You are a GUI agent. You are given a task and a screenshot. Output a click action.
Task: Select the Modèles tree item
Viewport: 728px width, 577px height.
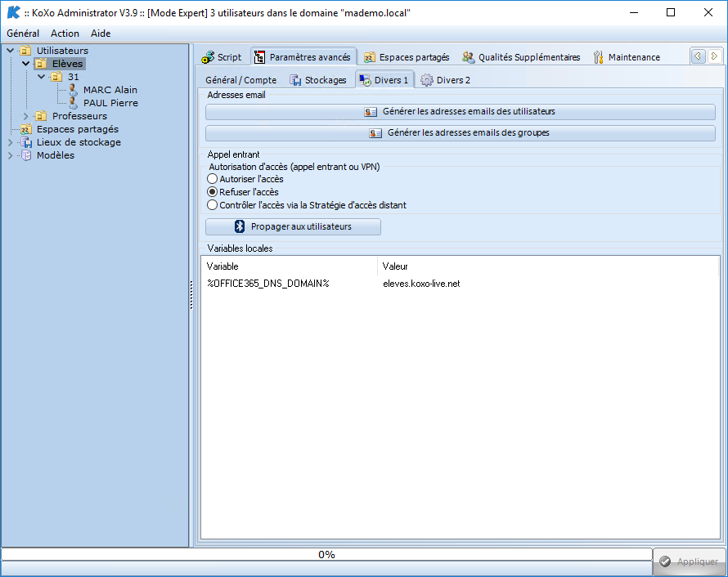(56, 155)
